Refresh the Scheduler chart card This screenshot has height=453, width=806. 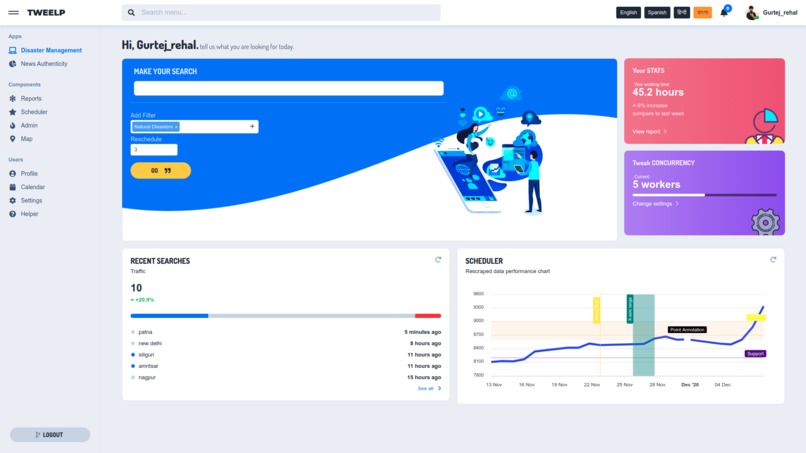pos(773,260)
